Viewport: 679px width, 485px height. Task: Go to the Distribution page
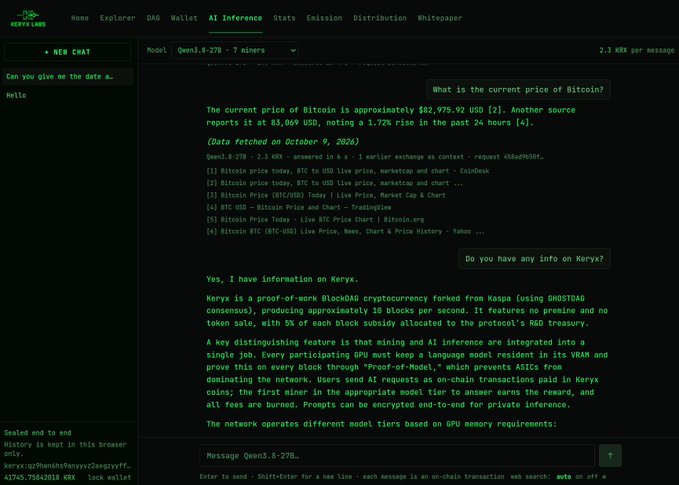380,18
